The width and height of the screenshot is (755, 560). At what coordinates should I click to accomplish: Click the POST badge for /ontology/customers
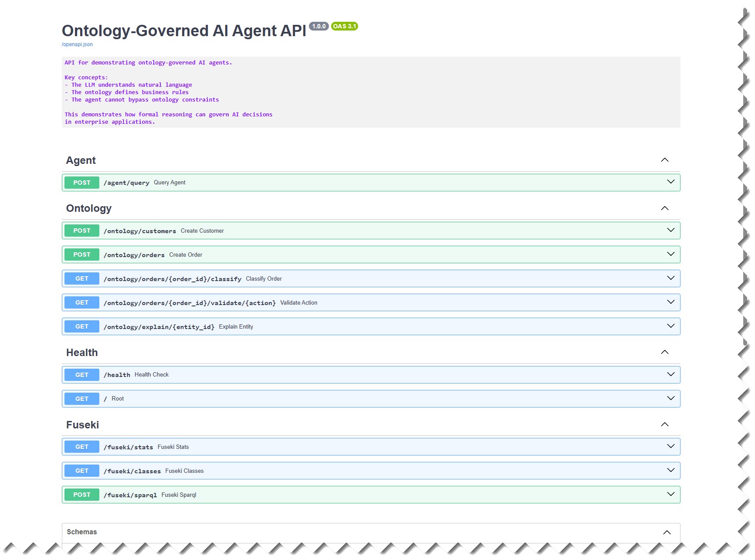[x=82, y=231]
